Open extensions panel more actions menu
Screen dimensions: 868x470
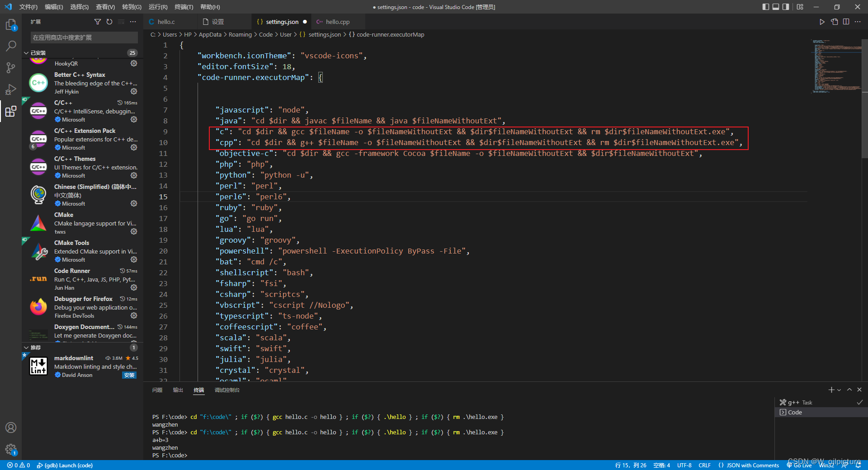(x=133, y=22)
